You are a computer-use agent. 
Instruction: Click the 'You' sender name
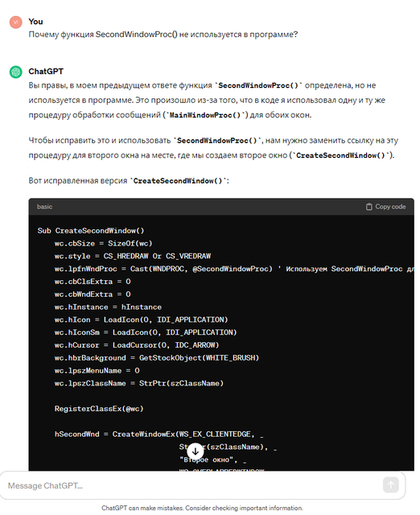35,22
